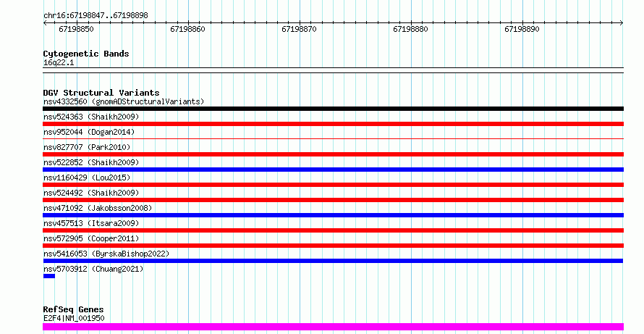Click the black bar for nsv4332560
This screenshot has width=644, height=334.
pyautogui.click(x=333, y=109)
